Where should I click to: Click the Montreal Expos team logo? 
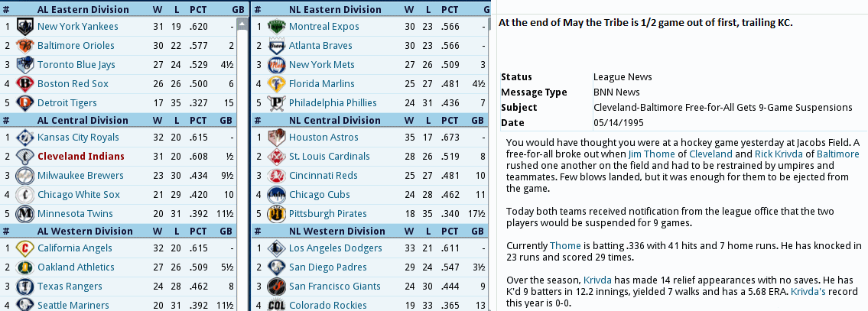276,26
